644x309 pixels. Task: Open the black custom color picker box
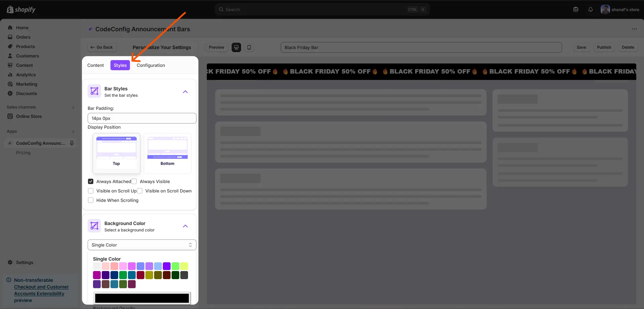point(142,298)
